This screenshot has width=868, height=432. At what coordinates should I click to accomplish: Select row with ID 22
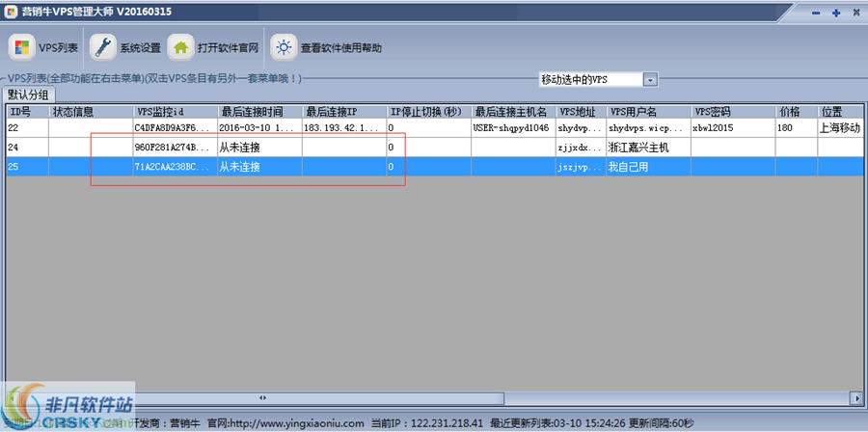coord(434,128)
